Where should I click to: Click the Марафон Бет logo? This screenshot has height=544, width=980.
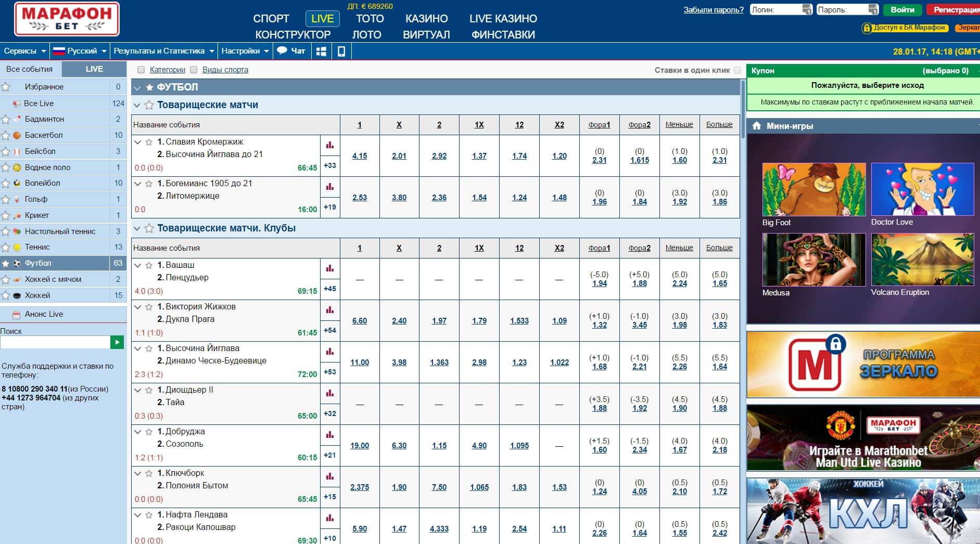(67, 19)
